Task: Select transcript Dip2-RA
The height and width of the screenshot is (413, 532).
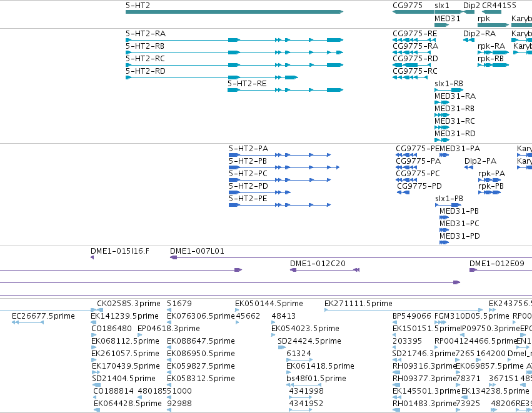Action: [469, 40]
